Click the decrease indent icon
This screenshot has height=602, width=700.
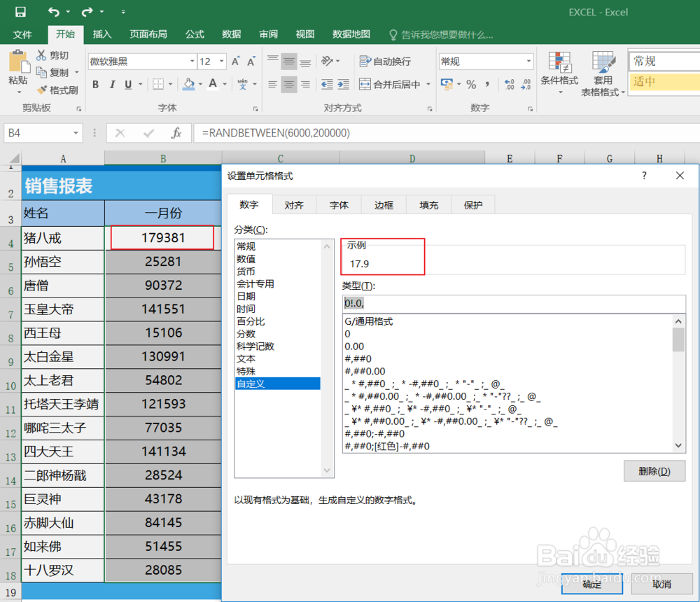pyautogui.click(x=327, y=85)
